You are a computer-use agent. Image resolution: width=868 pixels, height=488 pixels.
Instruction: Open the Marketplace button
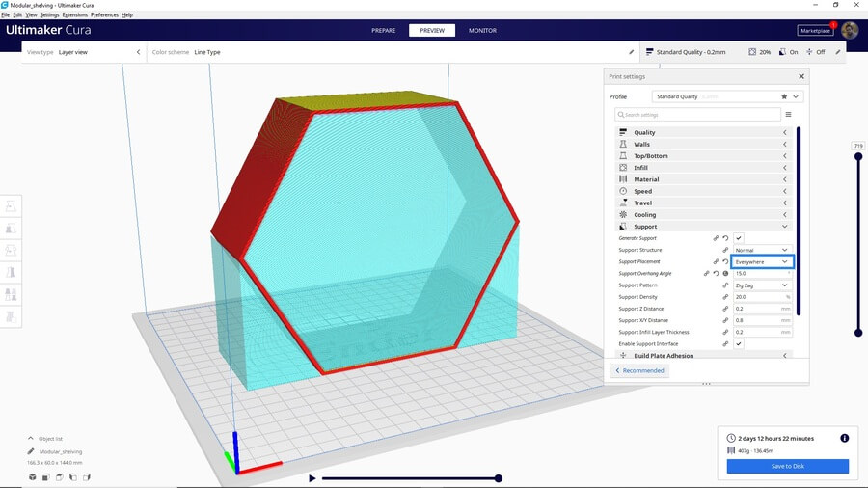pyautogui.click(x=815, y=31)
